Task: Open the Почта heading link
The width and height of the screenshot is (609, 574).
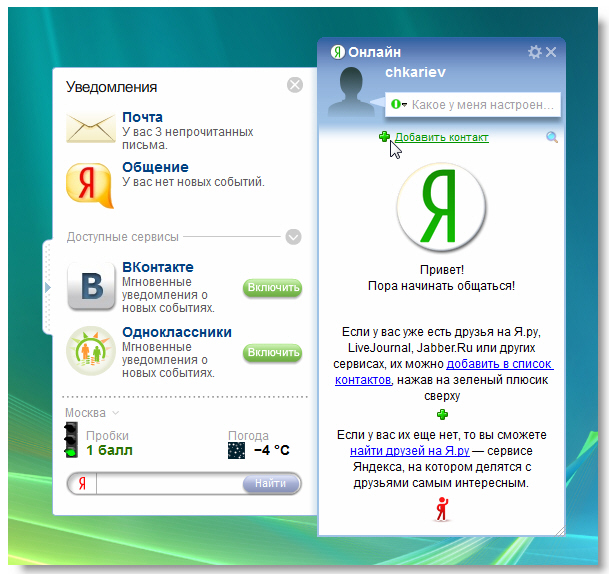Action: pos(142,117)
